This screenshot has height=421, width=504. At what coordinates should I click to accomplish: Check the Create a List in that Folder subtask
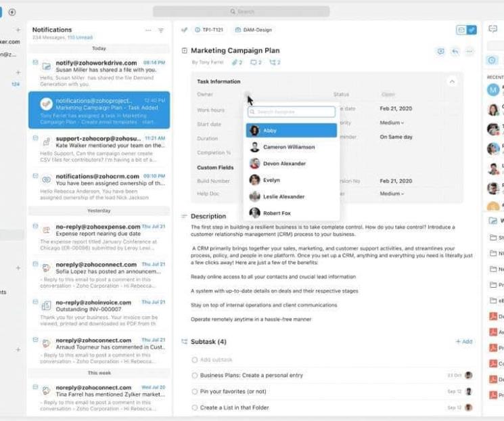point(194,408)
